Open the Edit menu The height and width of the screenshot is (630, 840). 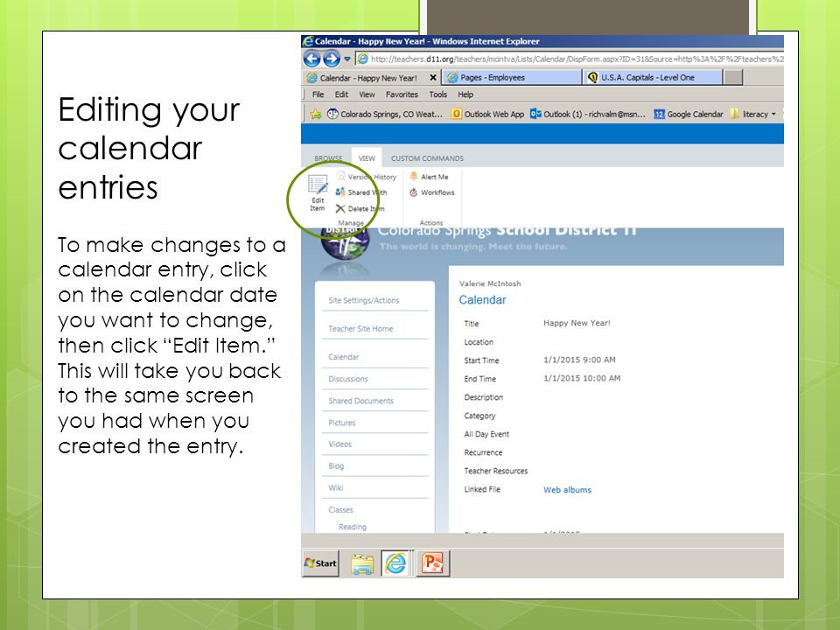coord(341,94)
